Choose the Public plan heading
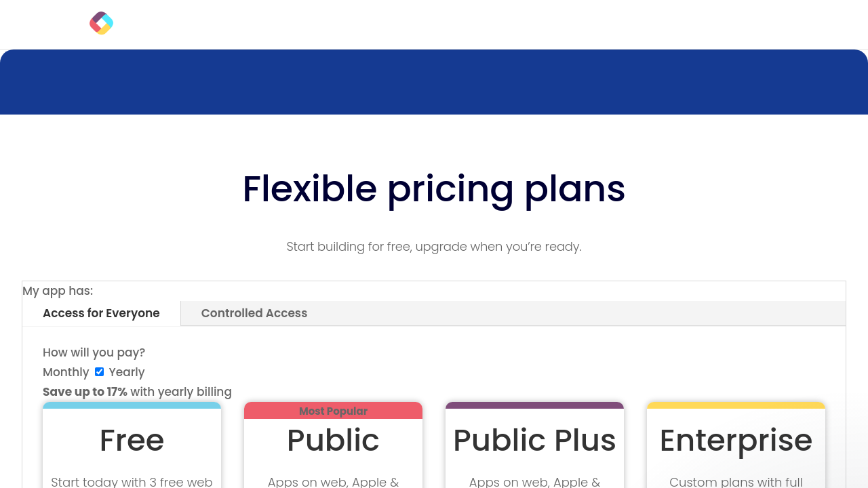 click(333, 441)
